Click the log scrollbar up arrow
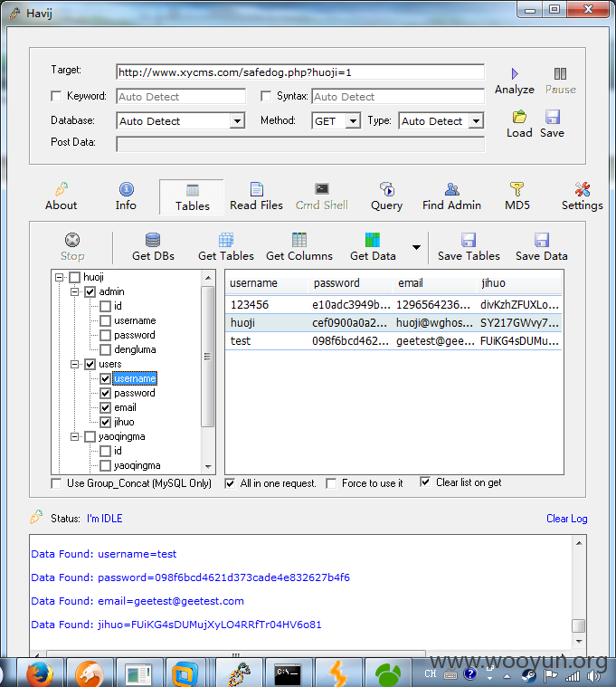Image resolution: width=616 pixels, height=687 pixels. (579, 543)
